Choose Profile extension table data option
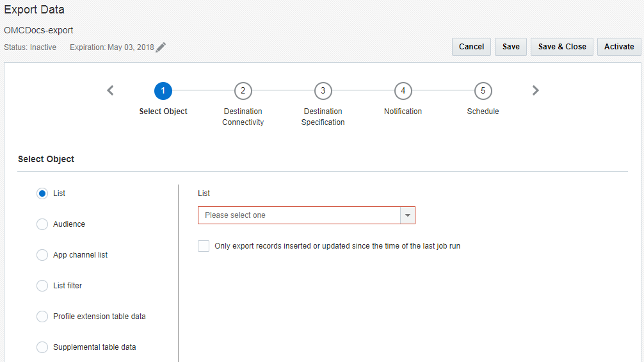 (x=42, y=317)
